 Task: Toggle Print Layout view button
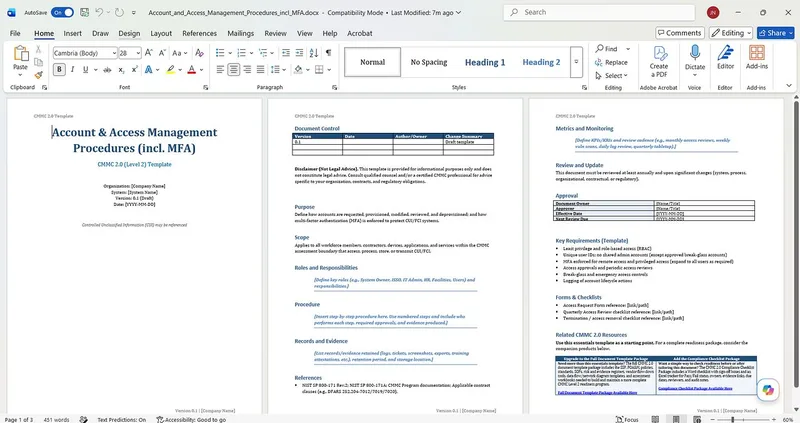[x=676, y=419]
